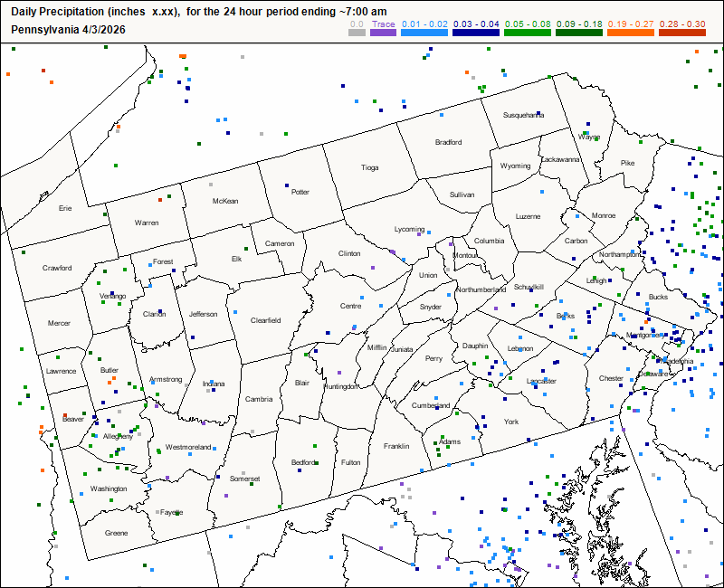Click the orange 0.19 - 0.27 legend swatch

click(x=631, y=33)
